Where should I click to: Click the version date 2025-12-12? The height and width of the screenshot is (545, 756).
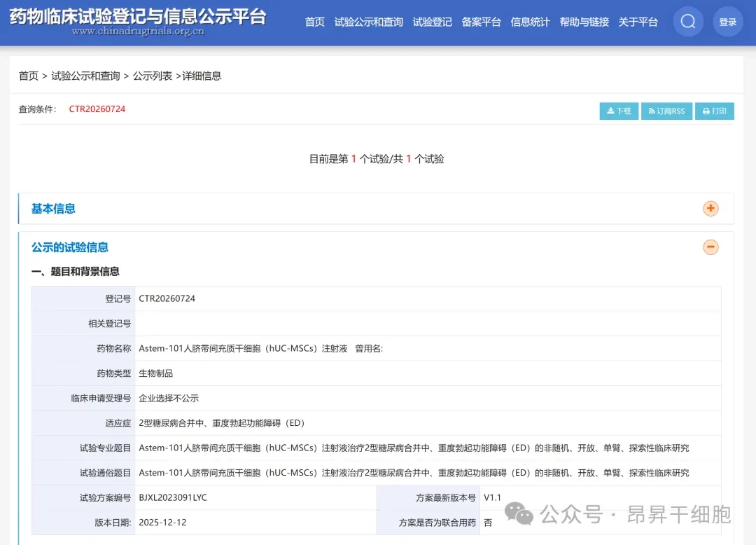(x=162, y=523)
